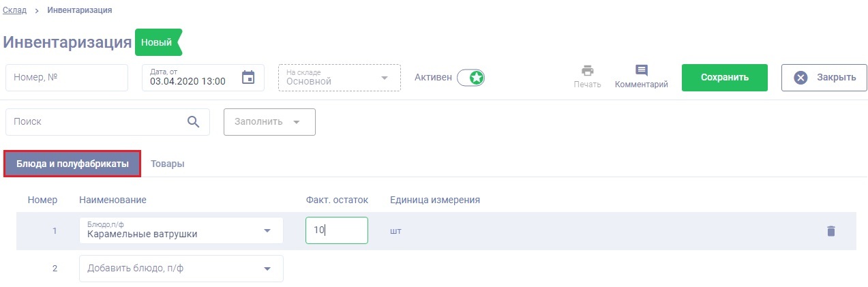Open the Комментарий speech bubble icon
This screenshot has width=868, height=287.
coord(641,71)
